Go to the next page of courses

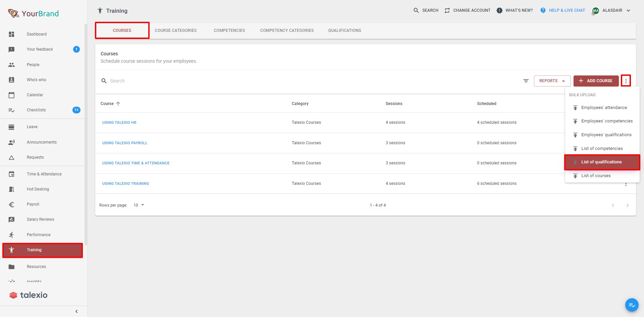point(628,205)
